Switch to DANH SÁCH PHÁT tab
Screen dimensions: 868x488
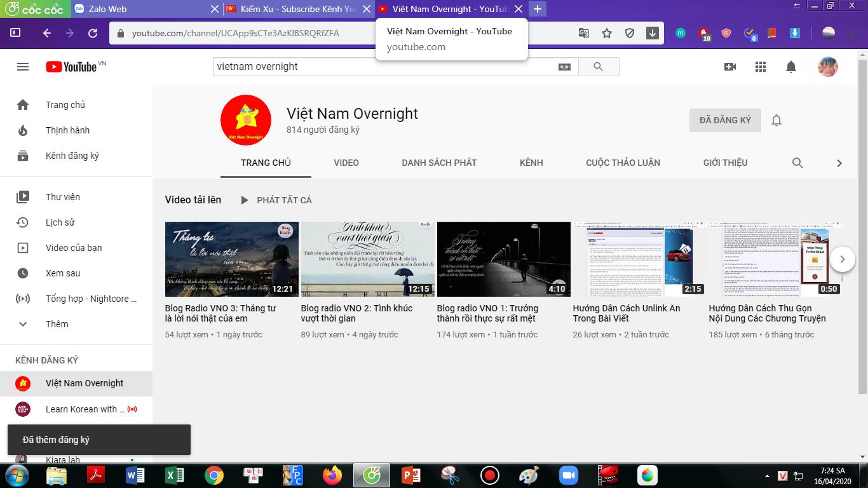(x=439, y=163)
